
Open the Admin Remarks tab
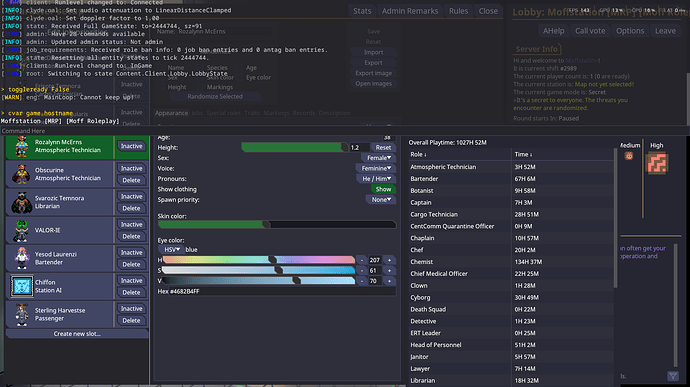coord(410,11)
